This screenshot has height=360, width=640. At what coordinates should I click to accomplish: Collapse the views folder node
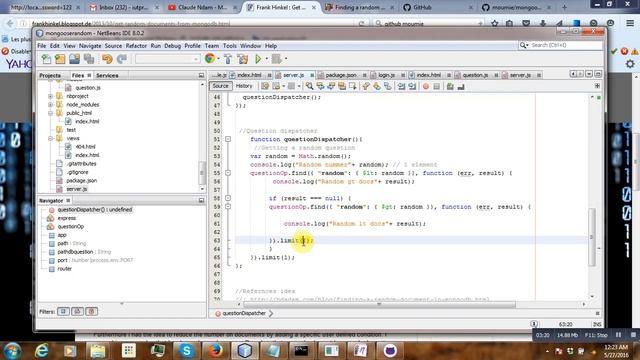51,138
